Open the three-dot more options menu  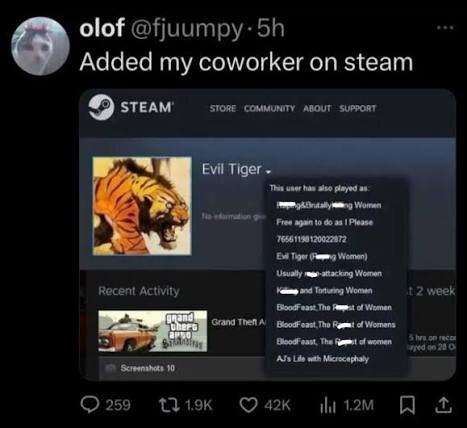point(446,28)
